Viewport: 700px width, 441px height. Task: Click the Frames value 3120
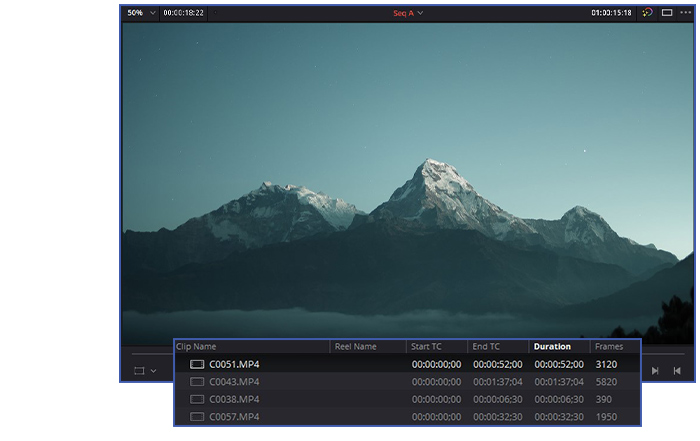click(606, 364)
